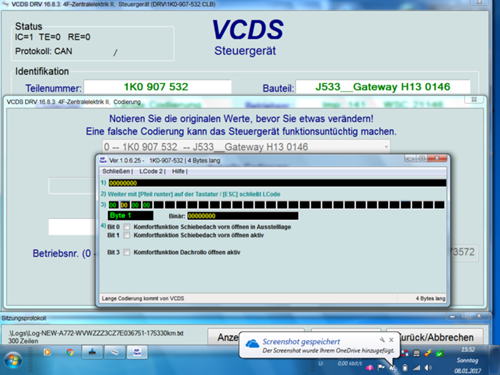This screenshot has width=500, height=375.
Task: Launch Chrome from the taskbar
Action: click(70, 352)
